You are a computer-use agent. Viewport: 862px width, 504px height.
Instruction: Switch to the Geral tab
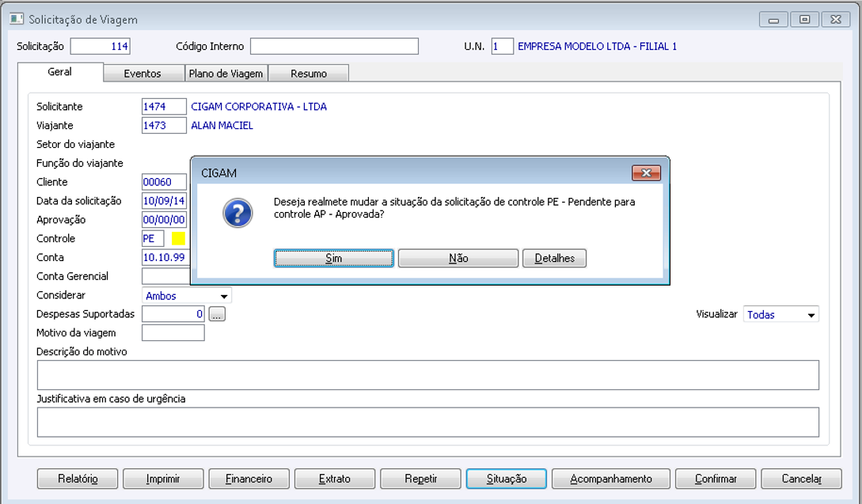tap(60, 72)
